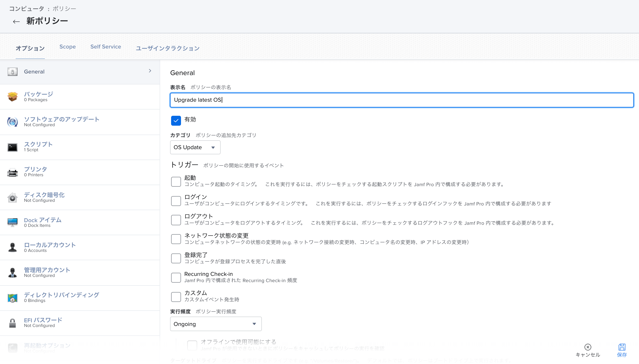The height and width of the screenshot is (364, 639).
Task: Enable the ログイン trigger checkbox
Action: (x=176, y=201)
